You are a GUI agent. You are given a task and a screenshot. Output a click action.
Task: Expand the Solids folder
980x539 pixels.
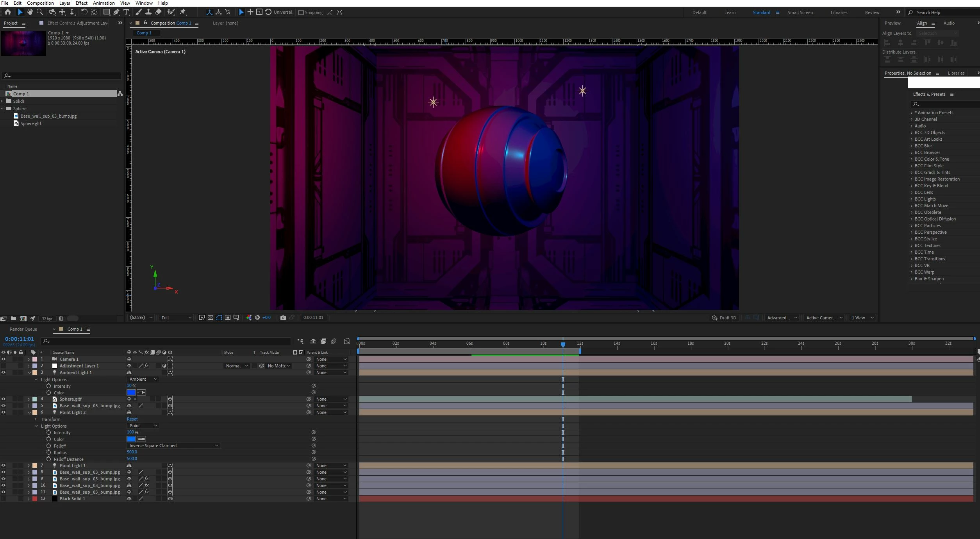pos(2,101)
